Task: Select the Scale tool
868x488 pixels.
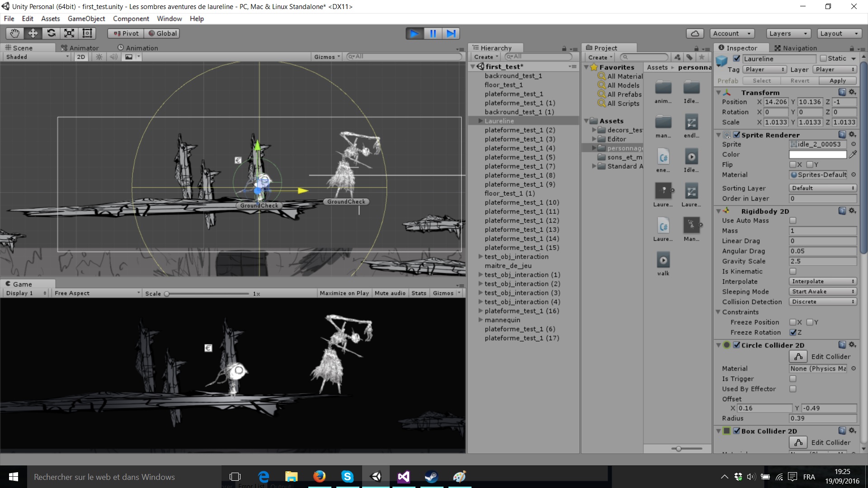Action: pos(69,33)
